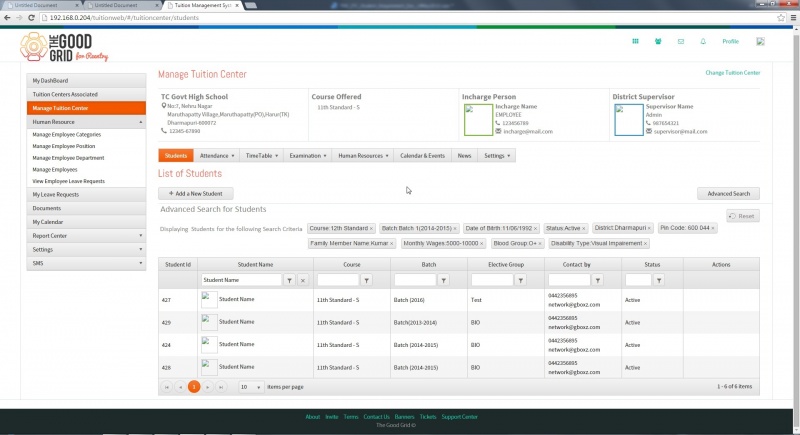The height and width of the screenshot is (435, 800).
Task: Go to next page pager icon
Action: point(207,387)
